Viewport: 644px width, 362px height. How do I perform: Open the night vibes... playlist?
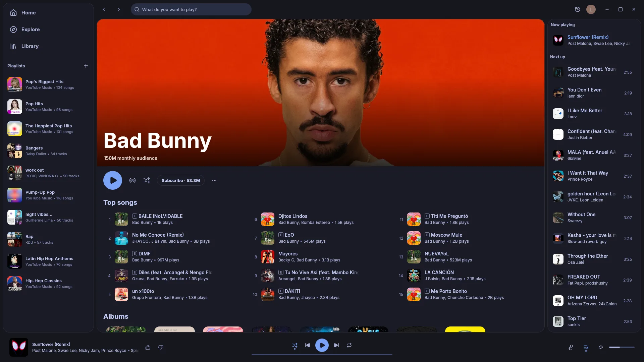[48, 217]
